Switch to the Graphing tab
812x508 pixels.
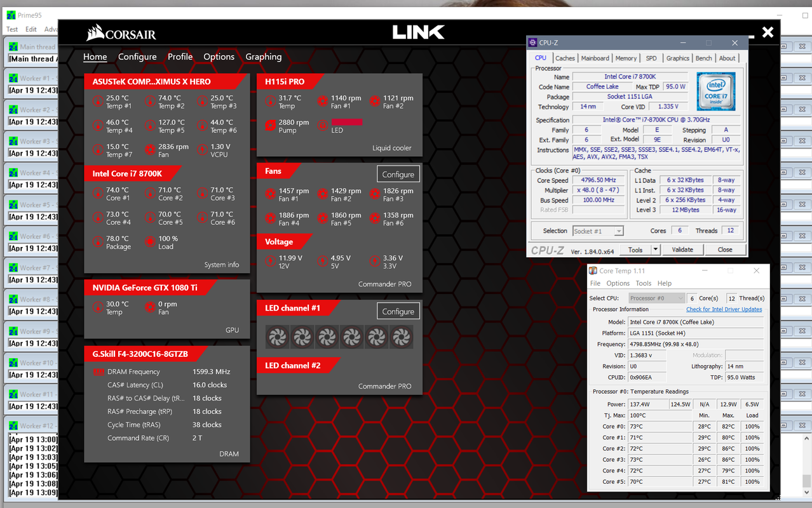[264, 57]
